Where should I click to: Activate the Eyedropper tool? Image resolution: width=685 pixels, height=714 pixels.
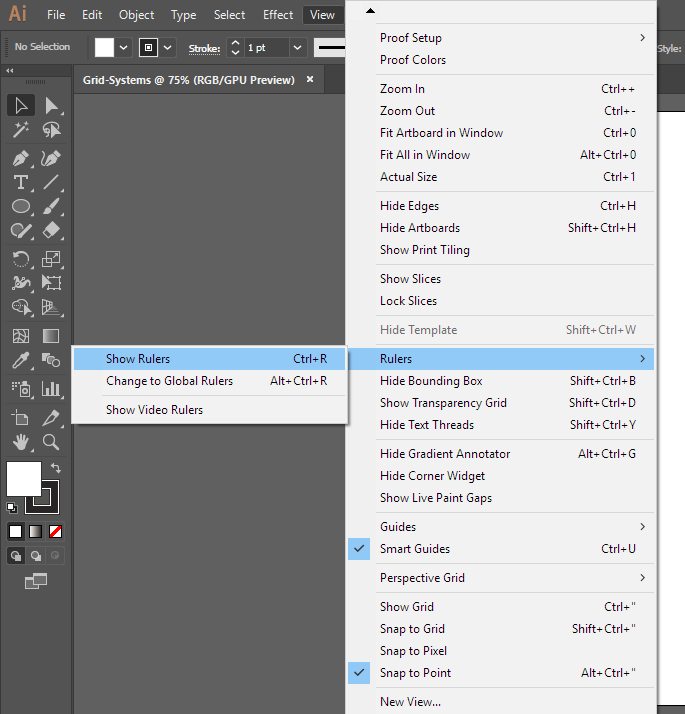click(21, 361)
